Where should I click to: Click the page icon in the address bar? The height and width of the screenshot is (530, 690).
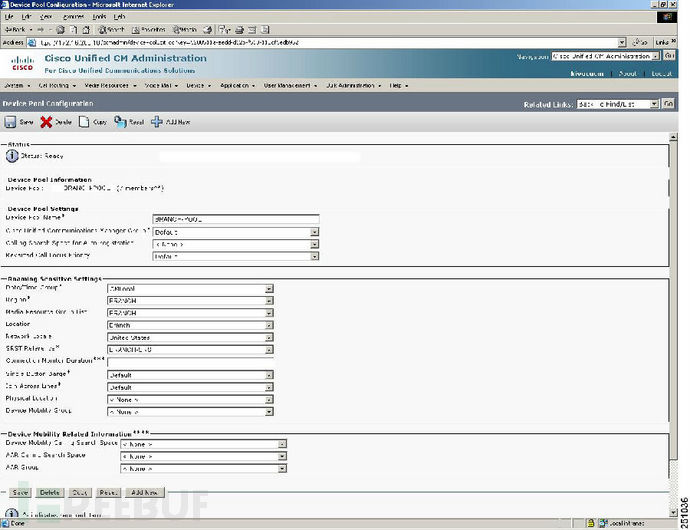click(32, 43)
